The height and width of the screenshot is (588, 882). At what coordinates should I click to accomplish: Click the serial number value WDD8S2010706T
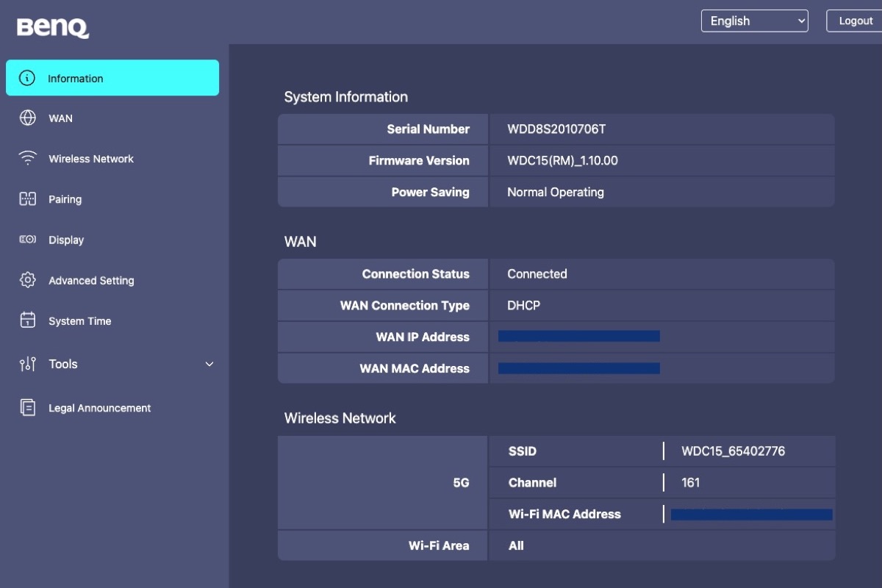(x=556, y=129)
